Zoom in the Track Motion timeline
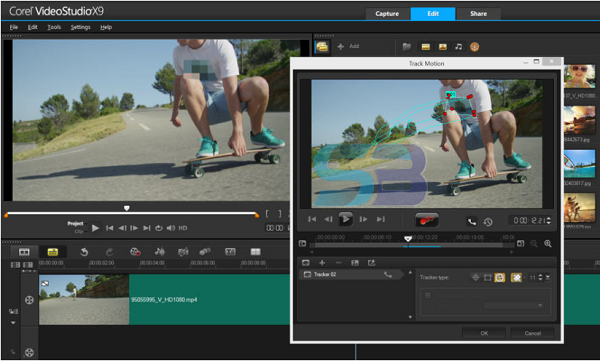 548,243
